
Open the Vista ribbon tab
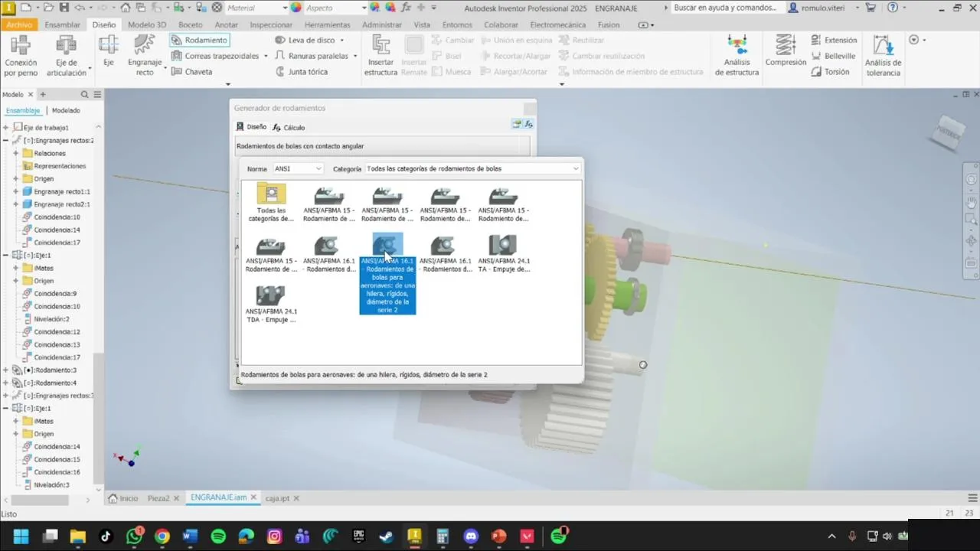pyautogui.click(x=422, y=24)
